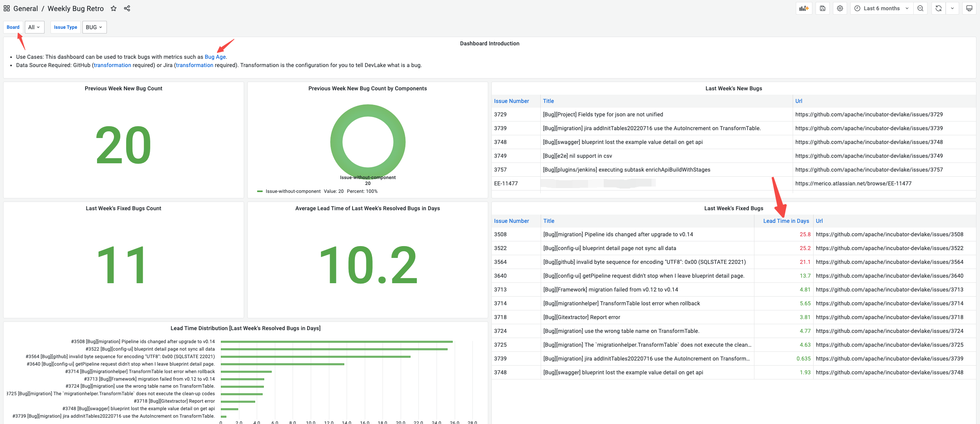Open Lead Time Distribution panel title menu

click(245, 328)
